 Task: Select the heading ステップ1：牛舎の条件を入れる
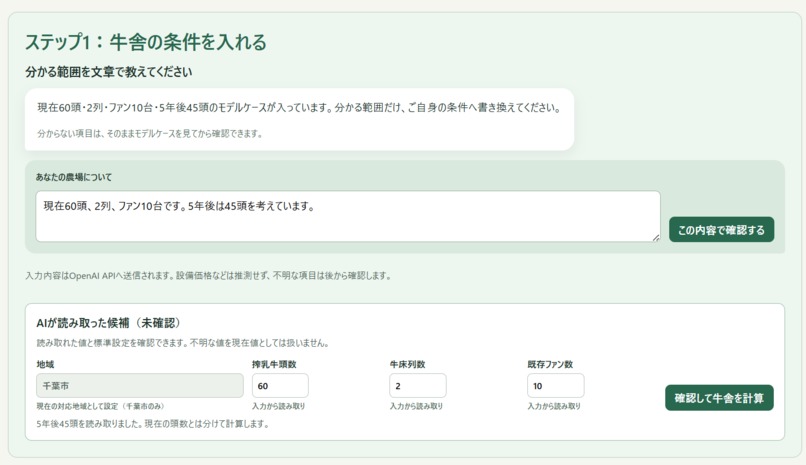coord(146,42)
